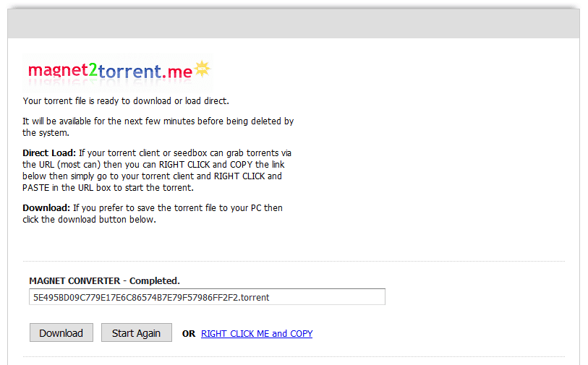Viewport: 588px width, 365px height.
Task: Click the MAGNET CONVERTER heading
Action: click(x=76, y=280)
